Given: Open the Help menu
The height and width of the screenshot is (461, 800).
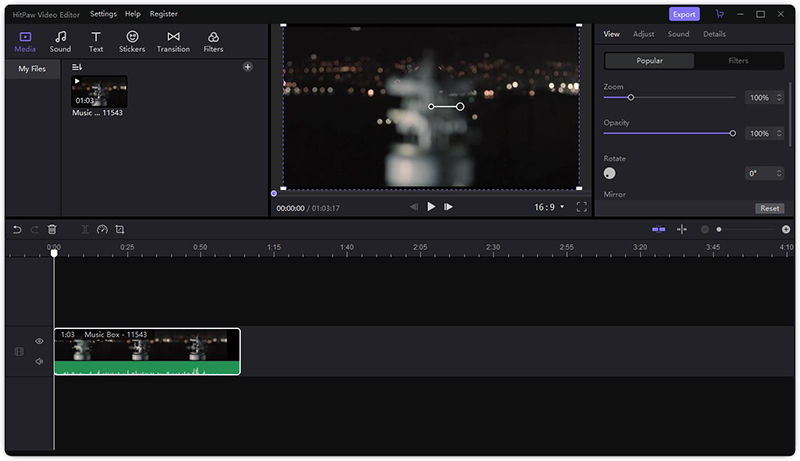Looking at the screenshot, I should point(133,14).
